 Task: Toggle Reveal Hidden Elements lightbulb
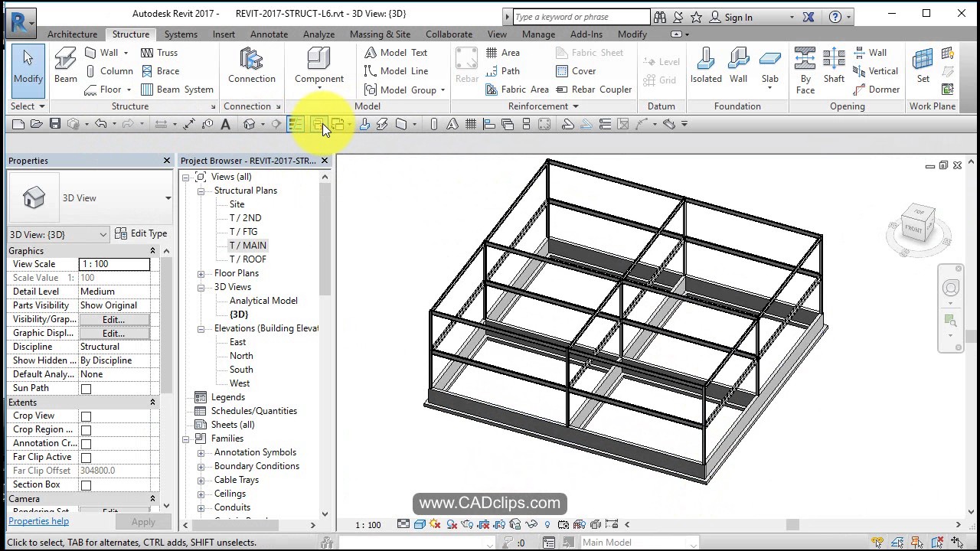coord(548,525)
